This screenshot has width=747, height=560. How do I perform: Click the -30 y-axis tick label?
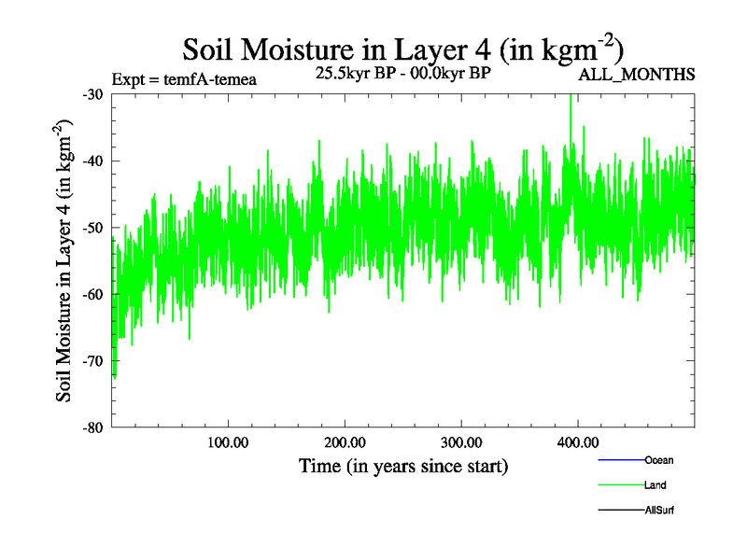pos(92,95)
